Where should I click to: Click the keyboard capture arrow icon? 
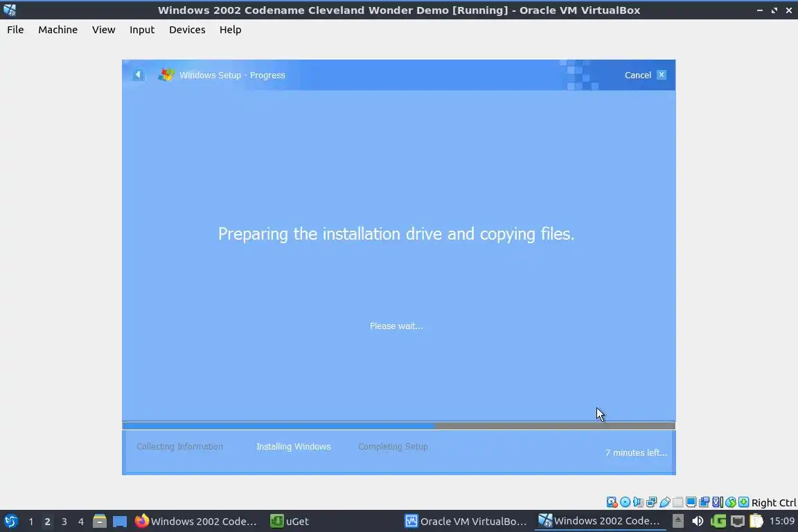tap(743, 502)
